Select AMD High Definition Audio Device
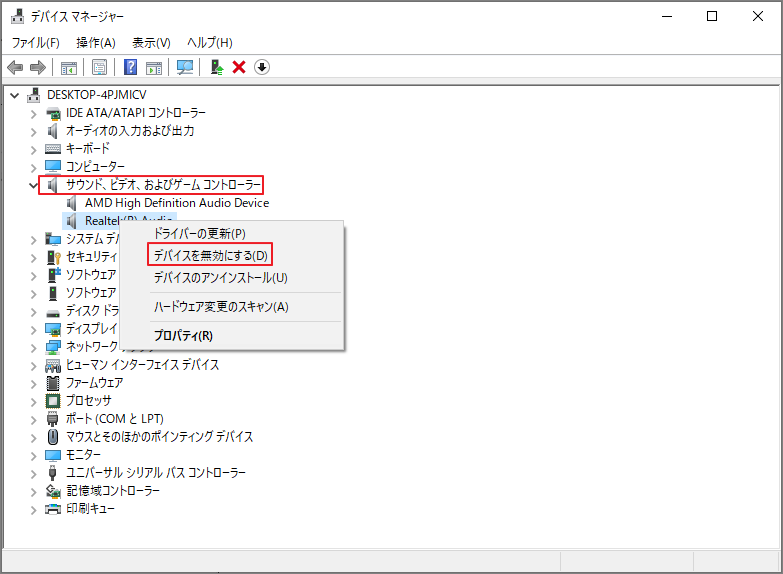Viewport: 783px width, 574px height. [x=177, y=203]
